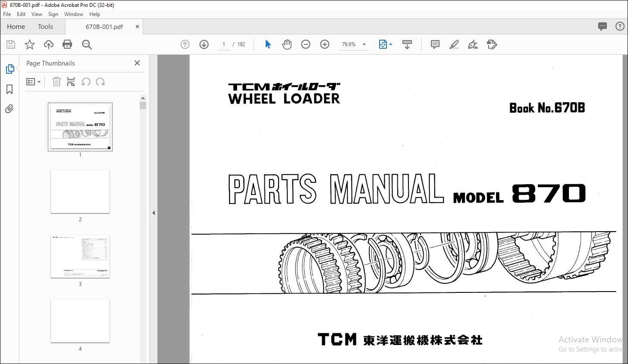Click the thumbnails panel scroll up arrow
The width and height of the screenshot is (628, 364).
[x=143, y=98]
